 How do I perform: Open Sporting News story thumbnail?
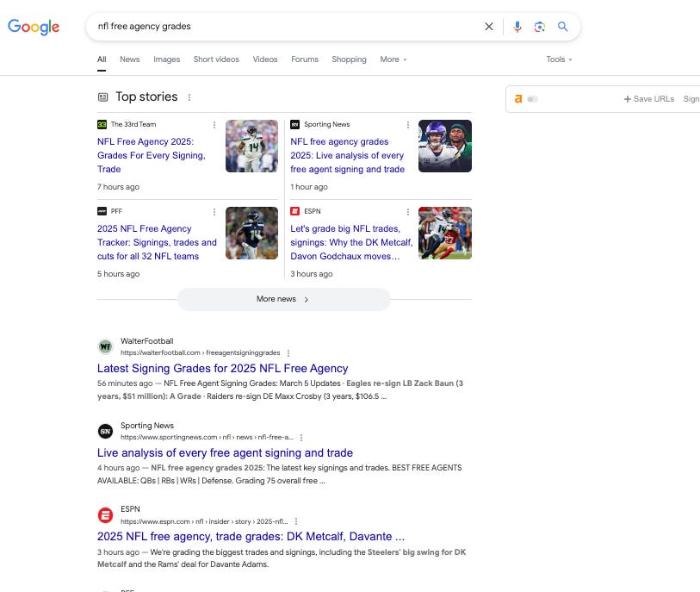(x=445, y=146)
